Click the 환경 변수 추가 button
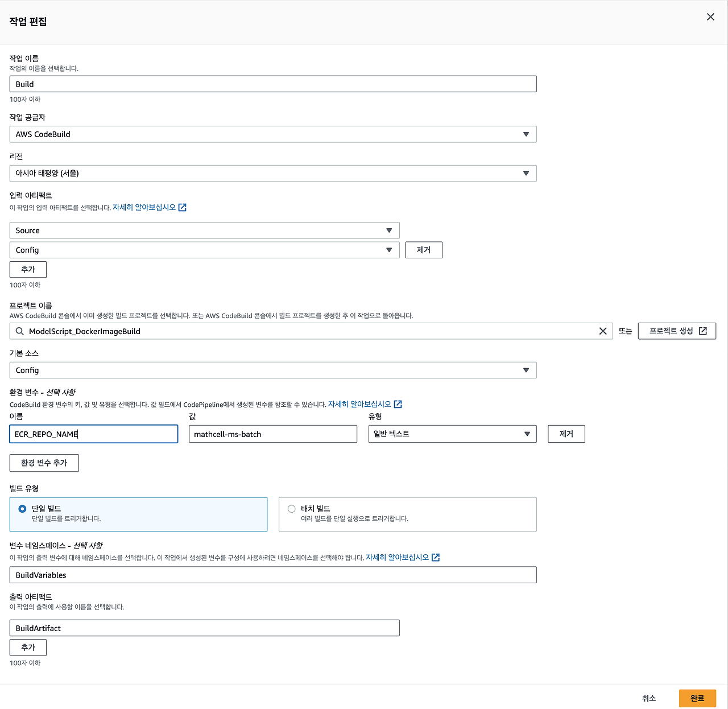Screen dimensions: 728x709 [x=44, y=463]
